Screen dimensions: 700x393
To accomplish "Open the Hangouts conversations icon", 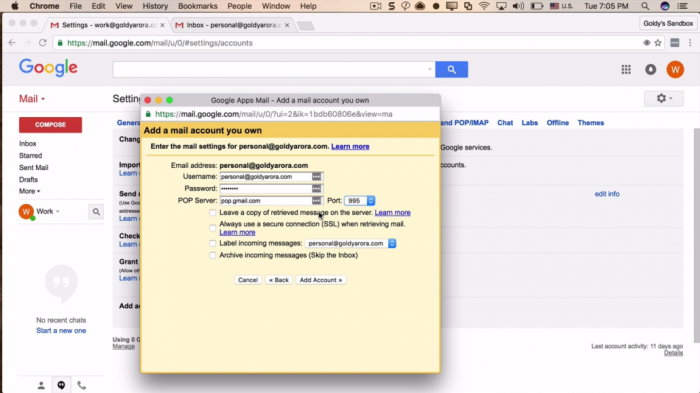I will pos(61,385).
